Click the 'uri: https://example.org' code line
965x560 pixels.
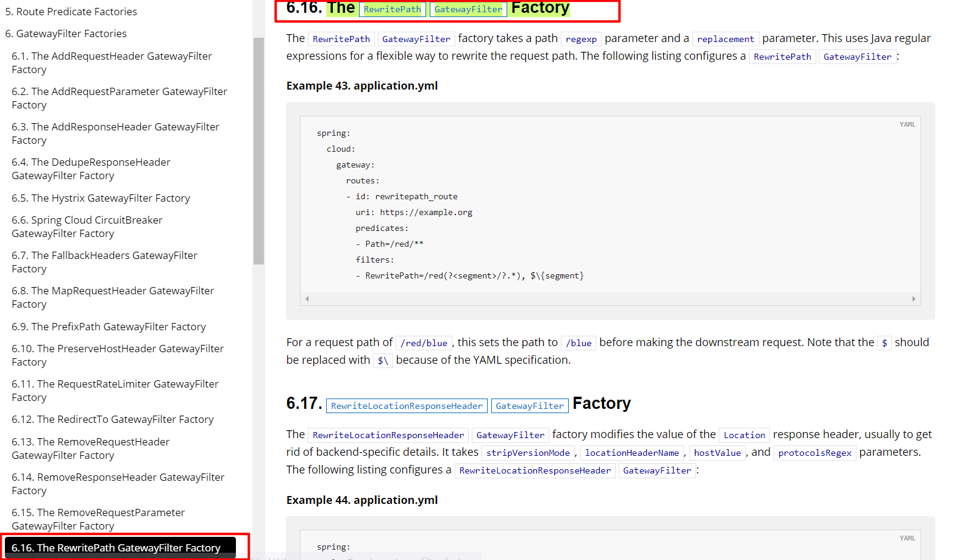414,213
